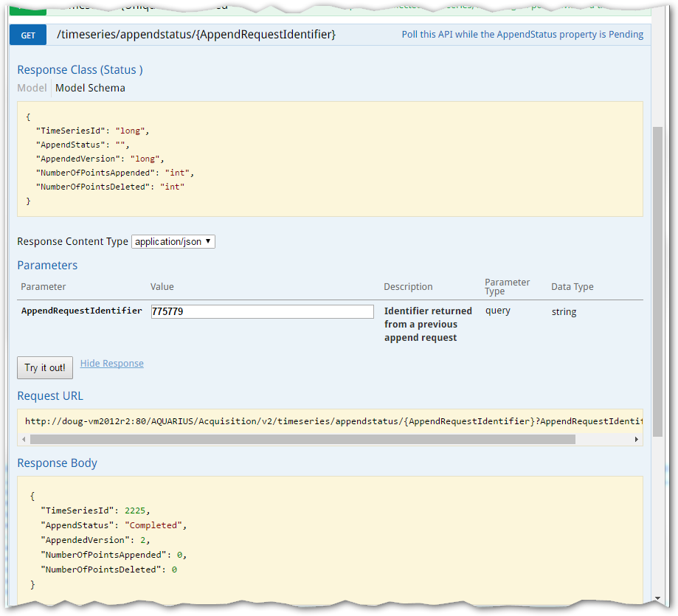Expand the application/json dropdown arrow
Image resolution: width=678 pixels, height=616 pixels.
pyautogui.click(x=209, y=240)
